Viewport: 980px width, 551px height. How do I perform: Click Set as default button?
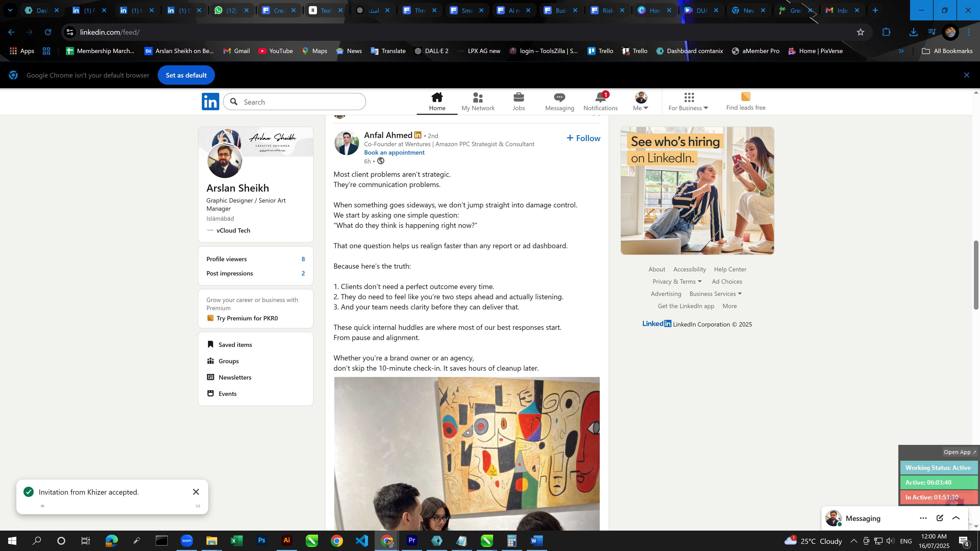click(x=186, y=75)
